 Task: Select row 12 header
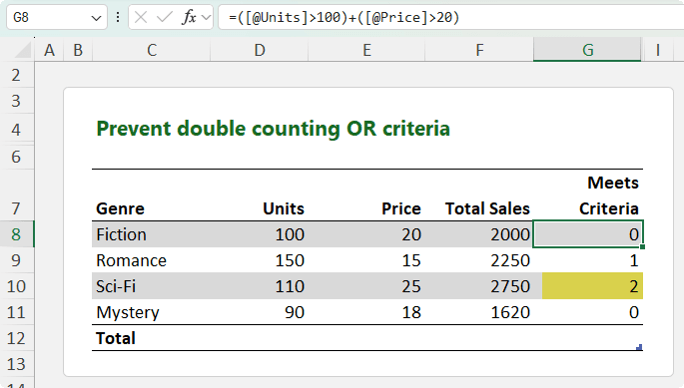17,338
